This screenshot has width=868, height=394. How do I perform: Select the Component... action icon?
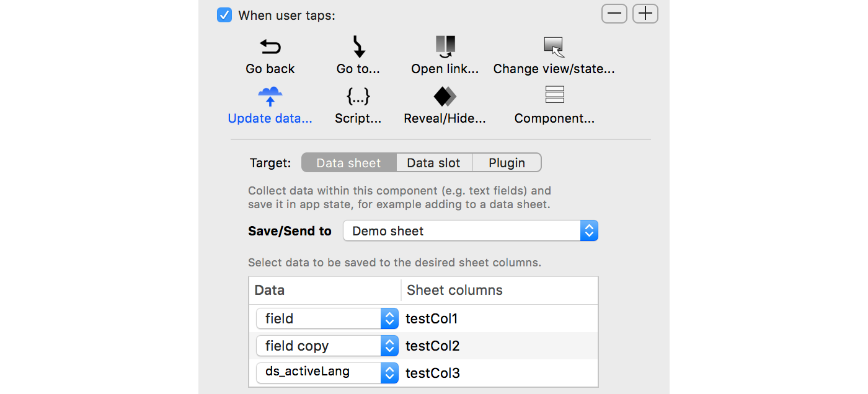pos(554,95)
